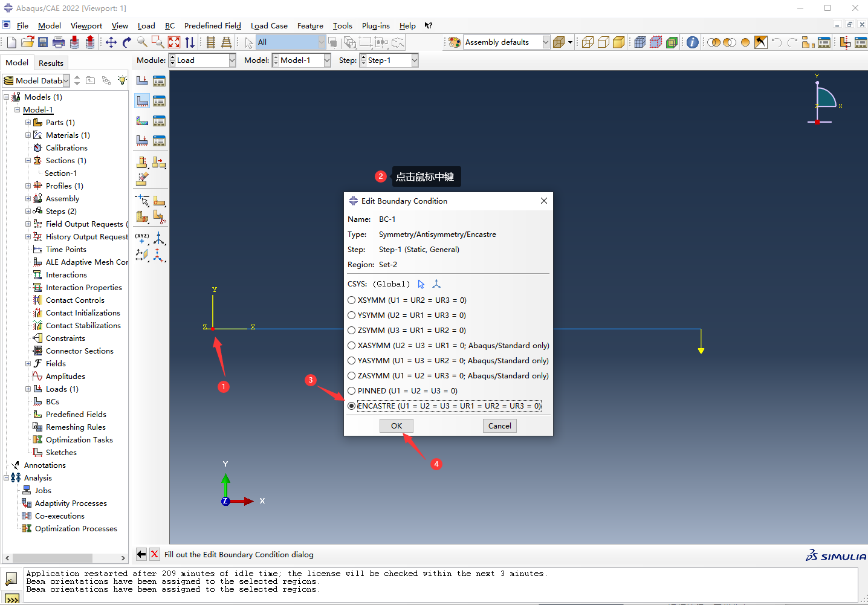Image resolution: width=868 pixels, height=605 pixels.
Task: Open the Predefined Field menu
Action: pos(212,26)
